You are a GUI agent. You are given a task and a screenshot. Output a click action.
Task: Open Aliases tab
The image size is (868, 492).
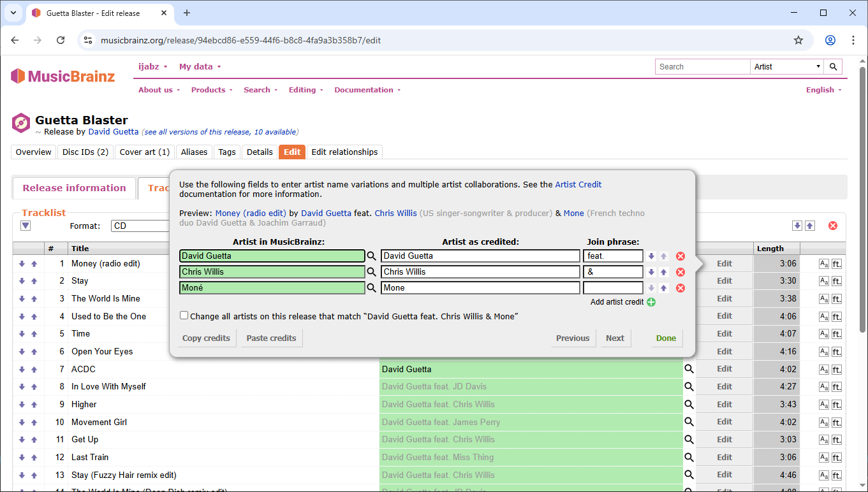pos(195,152)
